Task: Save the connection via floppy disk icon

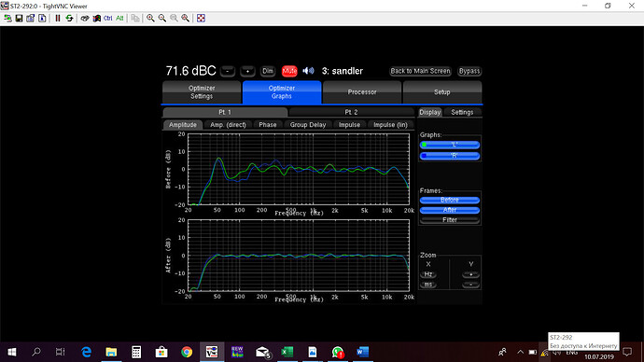Action: pos(19,18)
